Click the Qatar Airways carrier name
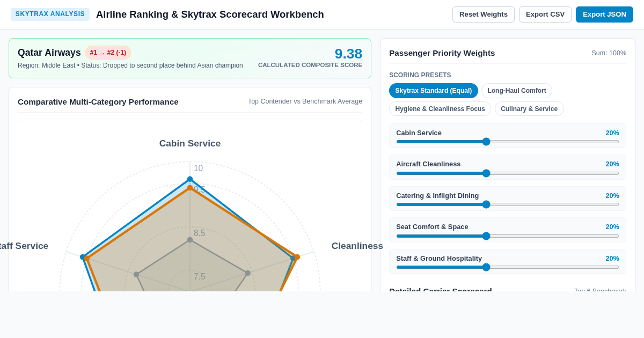 tap(49, 53)
